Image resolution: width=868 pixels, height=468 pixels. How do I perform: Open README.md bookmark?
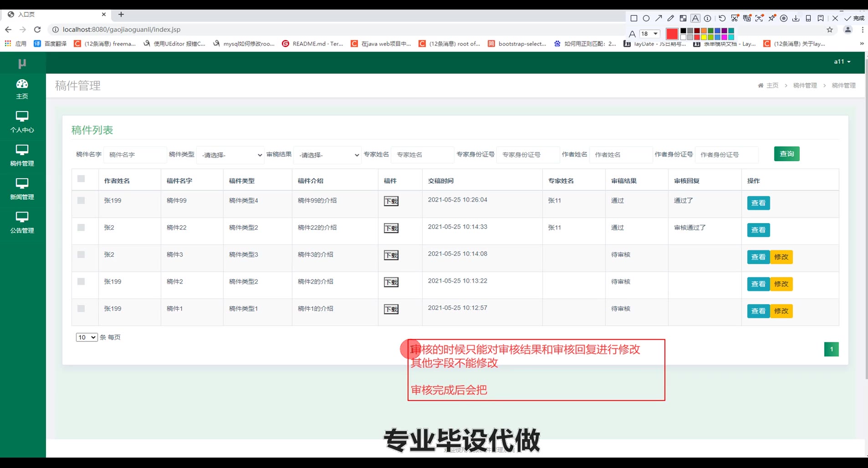point(313,44)
